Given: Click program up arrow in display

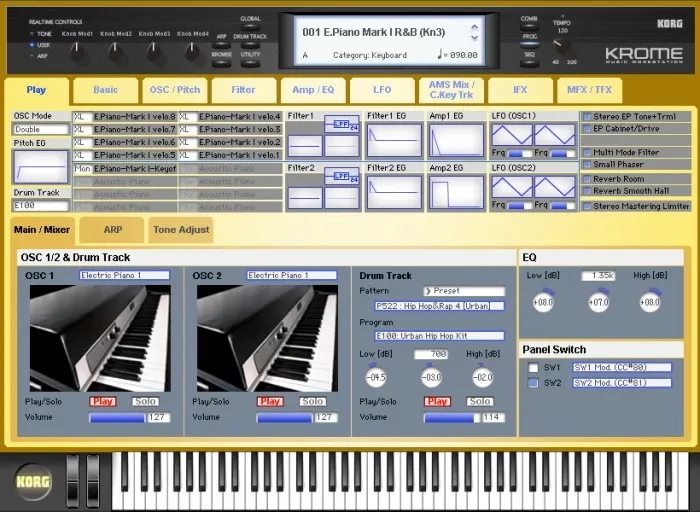Looking at the screenshot, I should click(x=475, y=28).
